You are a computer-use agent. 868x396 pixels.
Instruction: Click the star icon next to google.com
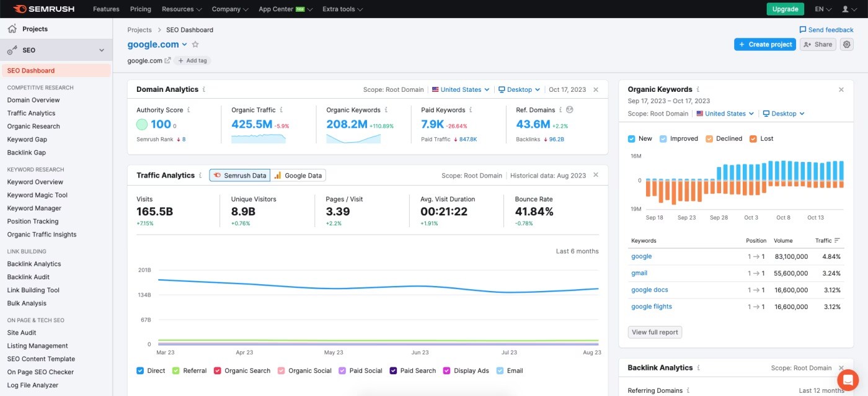[195, 45]
